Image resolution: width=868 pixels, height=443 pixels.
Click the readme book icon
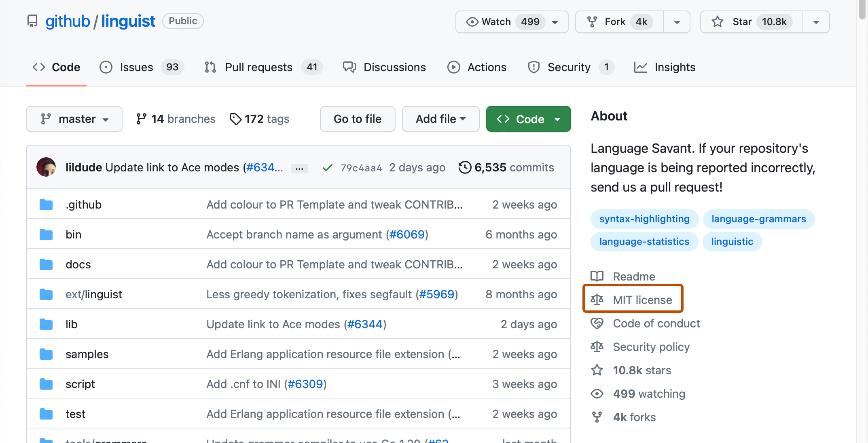[x=597, y=276]
